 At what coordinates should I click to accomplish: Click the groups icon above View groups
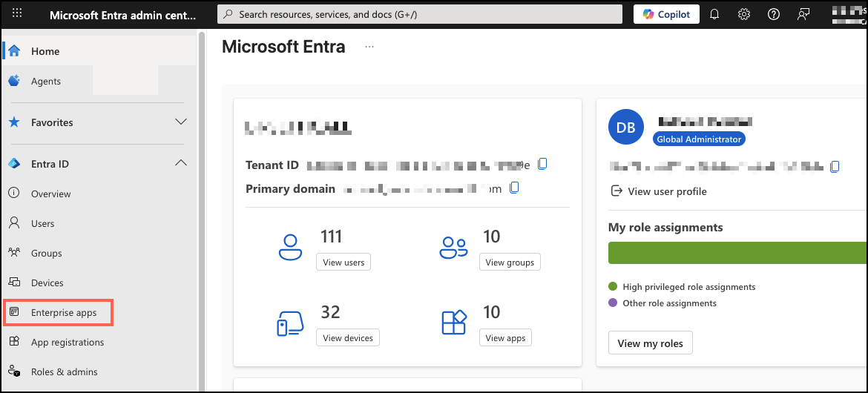pos(453,248)
